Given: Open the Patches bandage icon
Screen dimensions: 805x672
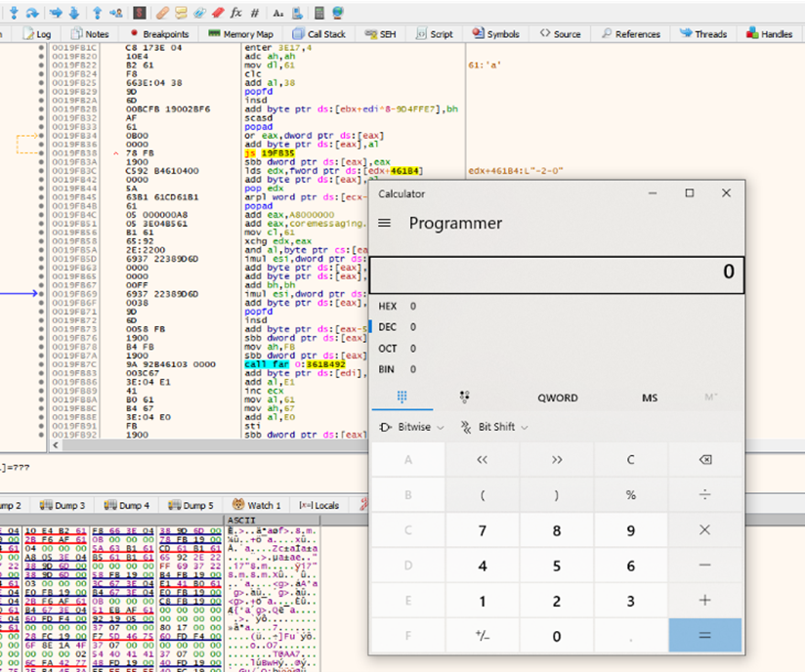Looking at the screenshot, I should pyautogui.click(x=163, y=13).
